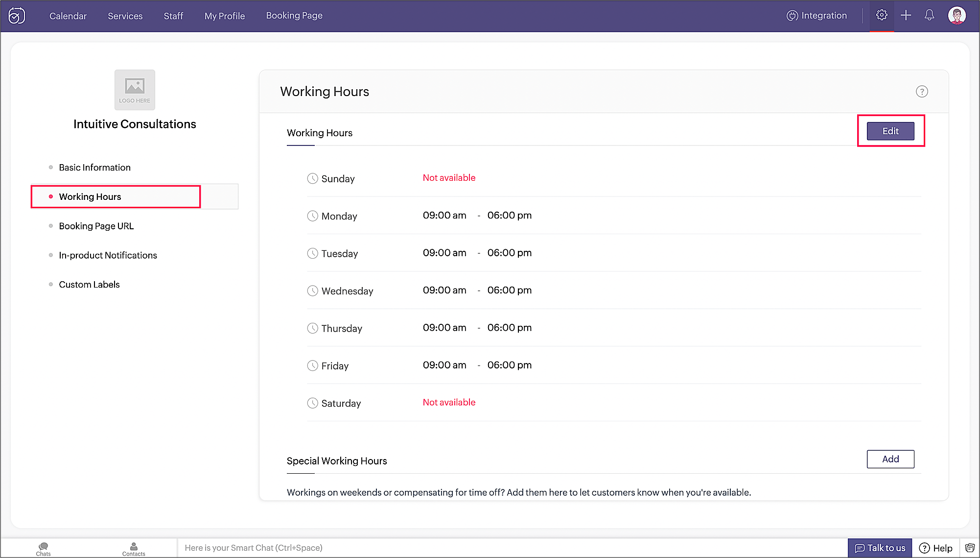Click the plus icon in top bar

click(906, 15)
